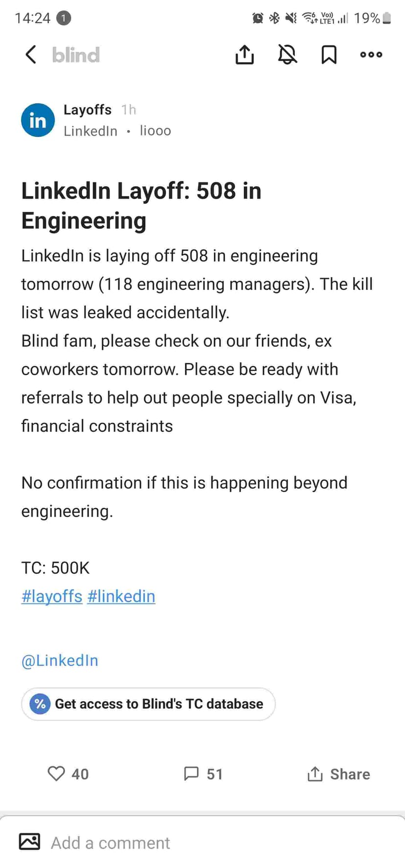Open the three-dot more options menu
Viewport: 405px width, 868px height.
[x=371, y=55]
